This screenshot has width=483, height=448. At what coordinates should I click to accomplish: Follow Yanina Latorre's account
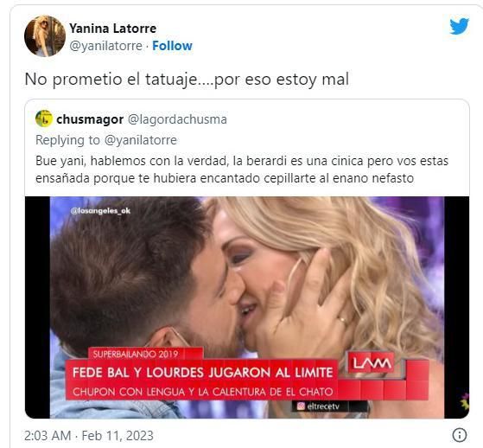[172, 46]
